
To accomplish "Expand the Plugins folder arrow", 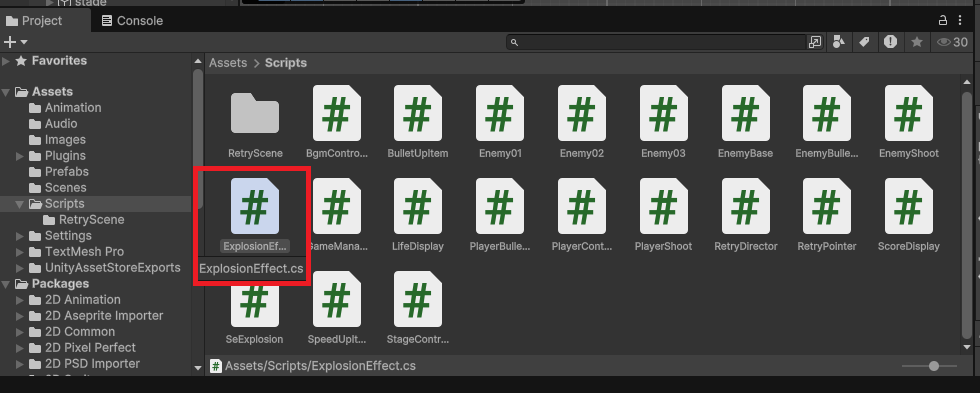I will pyautogui.click(x=20, y=156).
